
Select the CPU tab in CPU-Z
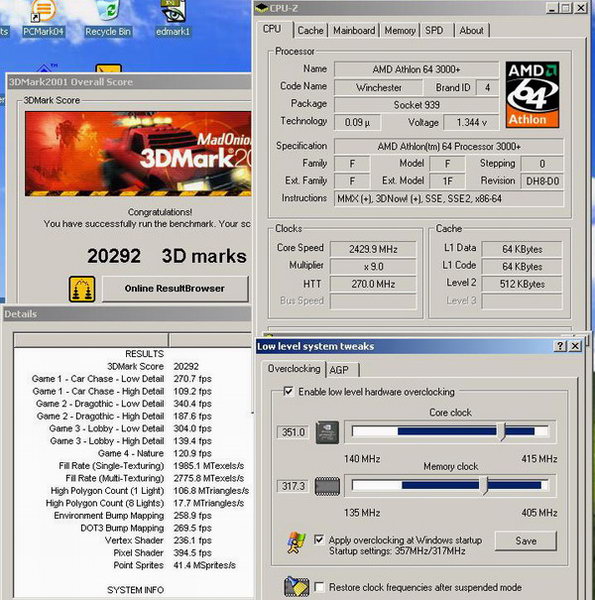pos(272,29)
